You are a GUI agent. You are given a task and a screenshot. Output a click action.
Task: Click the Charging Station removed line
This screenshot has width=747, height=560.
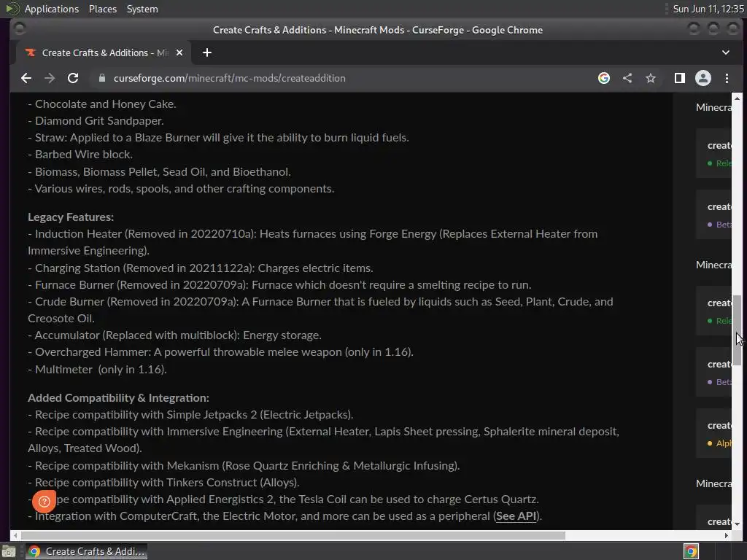point(200,268)
